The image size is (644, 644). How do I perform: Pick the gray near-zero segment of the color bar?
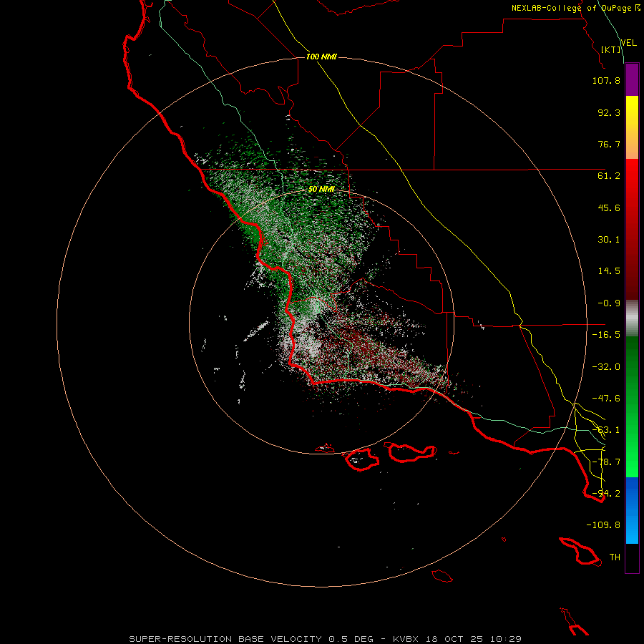coord(632,318)
